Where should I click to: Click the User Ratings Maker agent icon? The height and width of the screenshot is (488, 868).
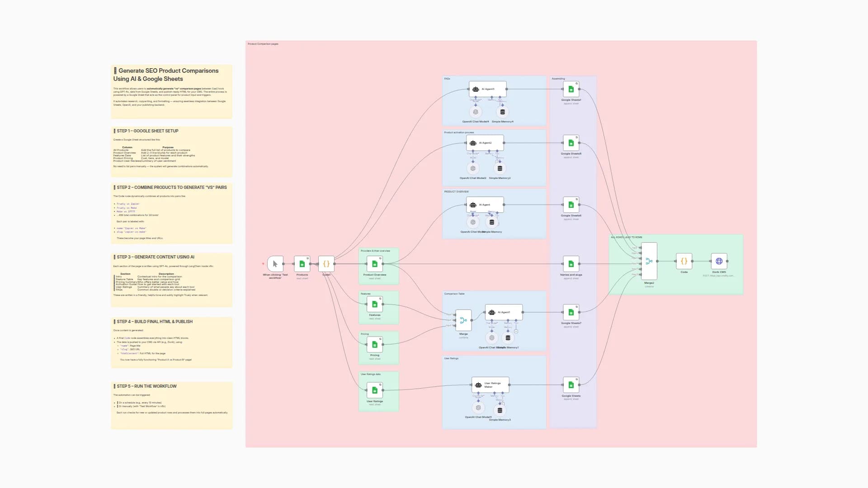point(478,385)
